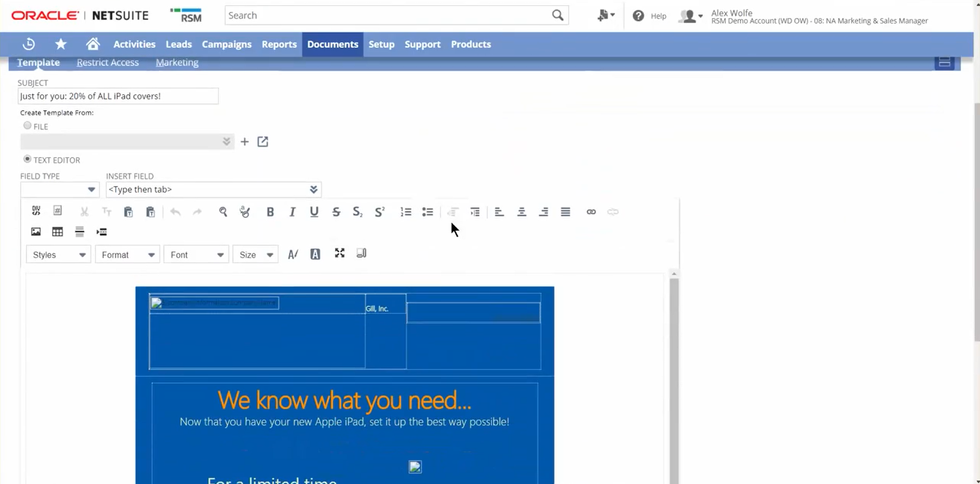Click the Bold formatting icon

point(270,212)
